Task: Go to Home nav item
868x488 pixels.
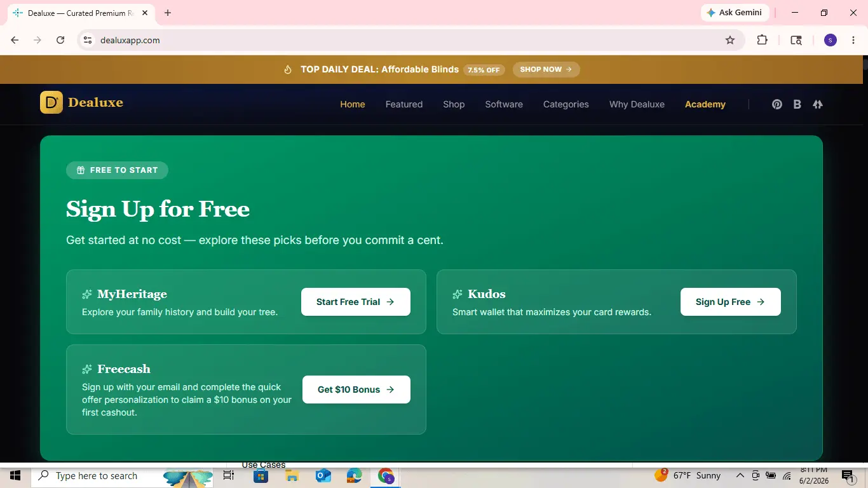Action: coord(353,104)
